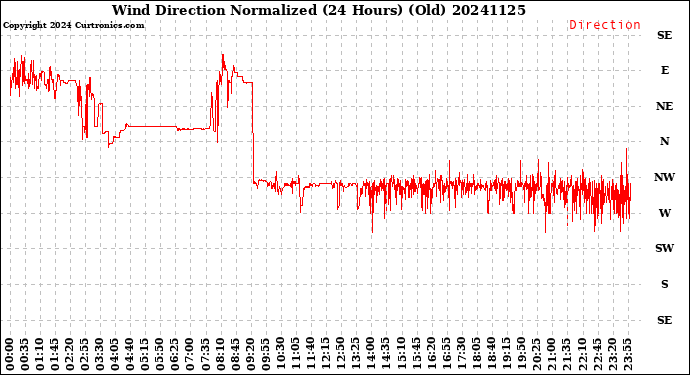This screenshot has width=690, height=375.
Task: Click the '15:45' time axis label
Action: (415, 354)
